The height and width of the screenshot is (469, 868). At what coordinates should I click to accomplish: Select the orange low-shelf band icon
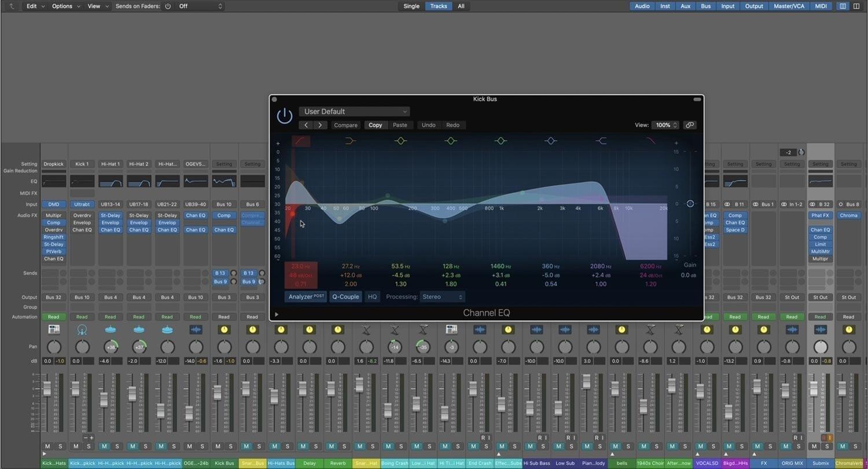coord(350,141)
